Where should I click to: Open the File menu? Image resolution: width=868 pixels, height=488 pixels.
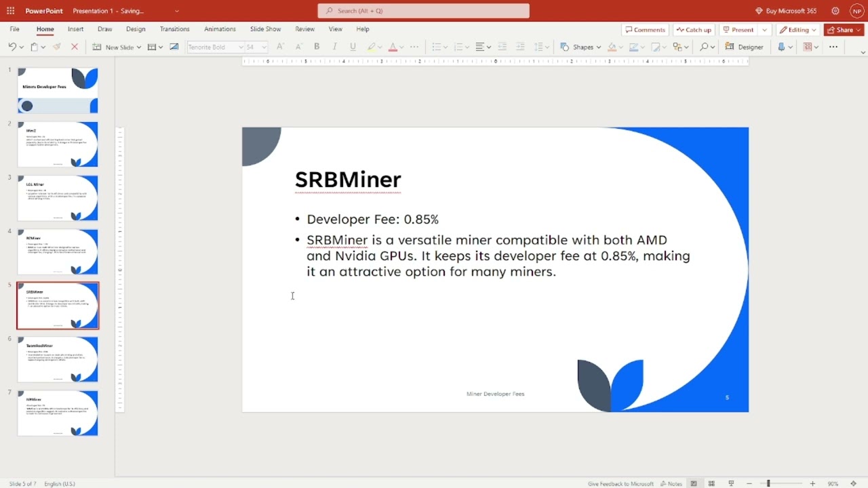[14, 29]
